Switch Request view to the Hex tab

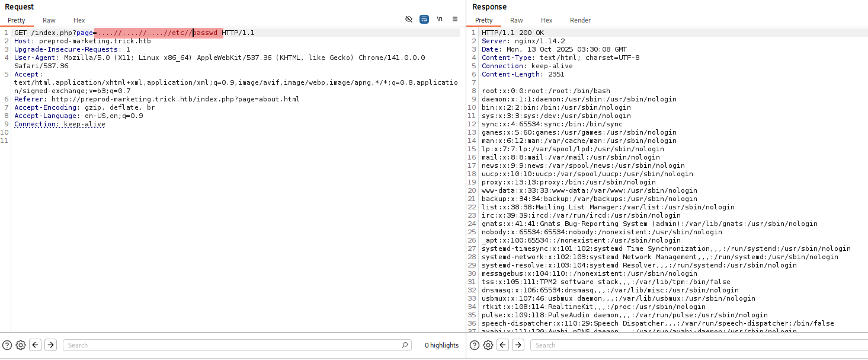79,20
